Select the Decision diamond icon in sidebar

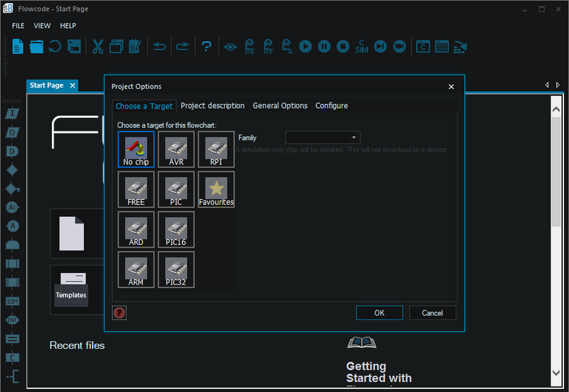tap(12, 170)
